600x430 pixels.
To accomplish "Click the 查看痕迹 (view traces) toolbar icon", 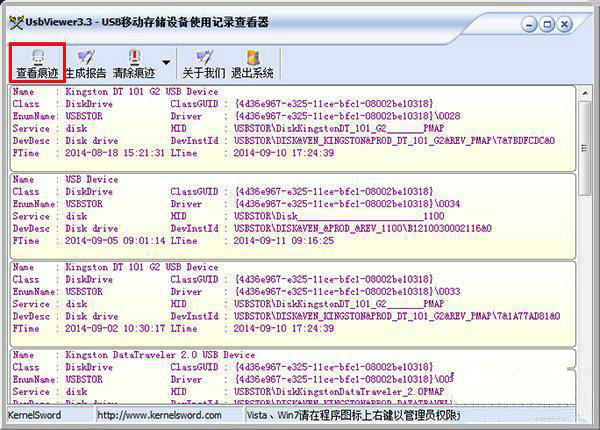I will [x=37, y=63].
